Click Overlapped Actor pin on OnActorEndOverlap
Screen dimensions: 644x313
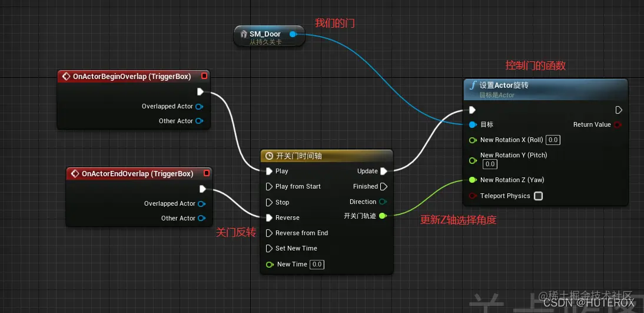click(x=202, y=203)
